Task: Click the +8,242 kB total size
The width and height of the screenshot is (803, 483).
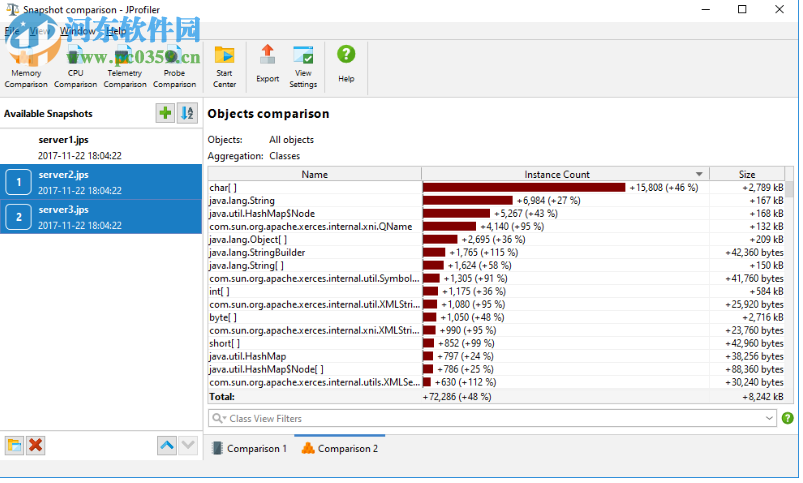Action: pos(763,396)
